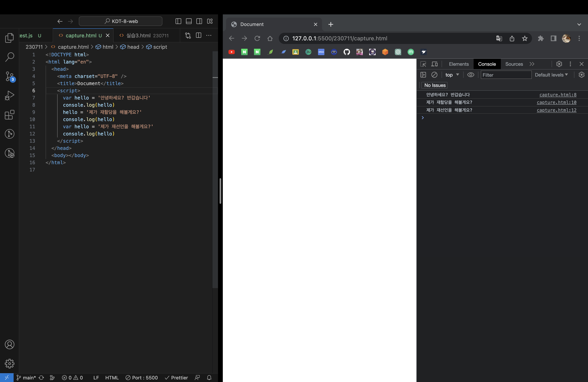
Task: Toggle the Chrome side panel
Action: [x=553, y=39]
